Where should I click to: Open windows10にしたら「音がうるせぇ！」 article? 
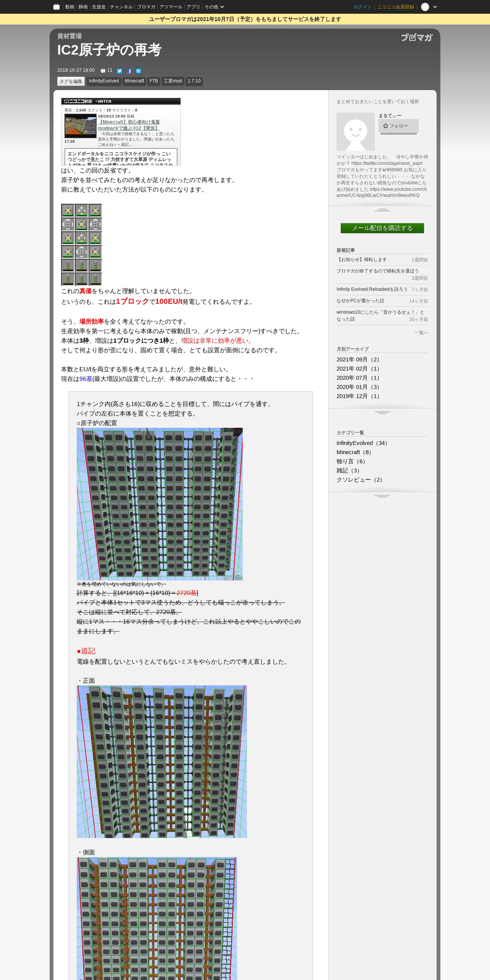380,316
